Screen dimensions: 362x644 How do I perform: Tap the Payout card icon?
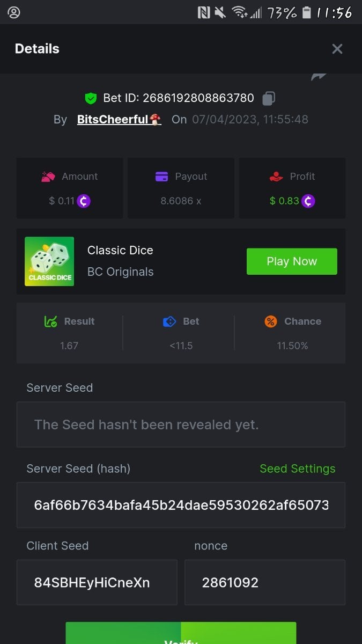[x=161, y=177]
